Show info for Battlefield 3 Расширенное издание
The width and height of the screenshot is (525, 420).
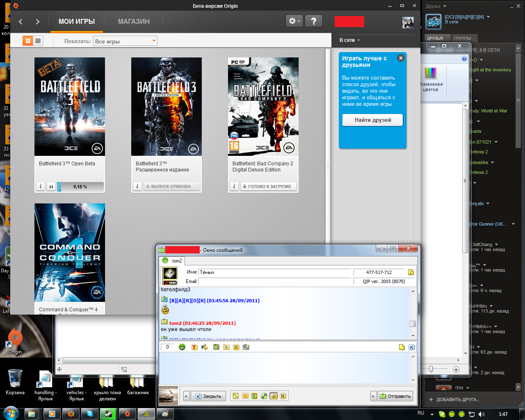137,186
